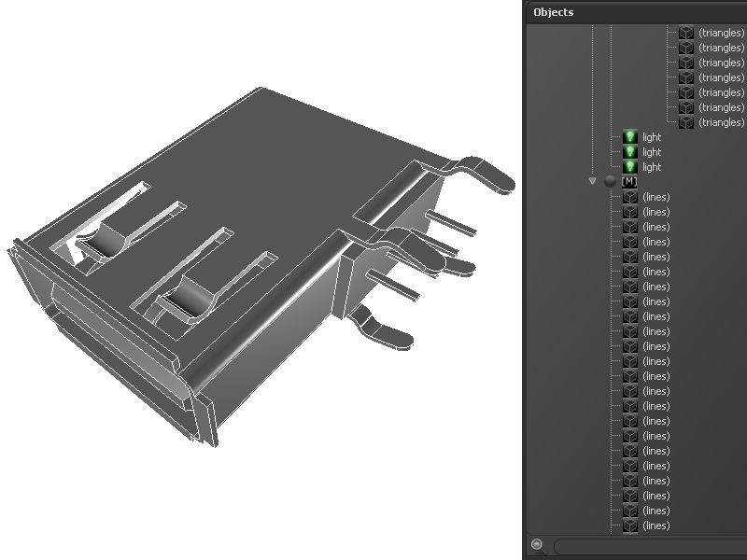The width and height of the screenshot is (747, 560).
Task: Select the first green light bulb icon
Action: [630, 137]
